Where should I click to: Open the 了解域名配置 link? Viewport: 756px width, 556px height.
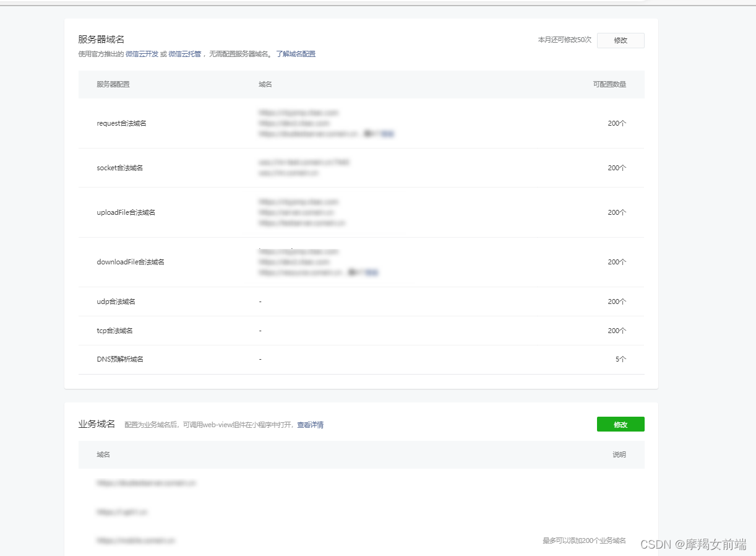click(296, 54)
